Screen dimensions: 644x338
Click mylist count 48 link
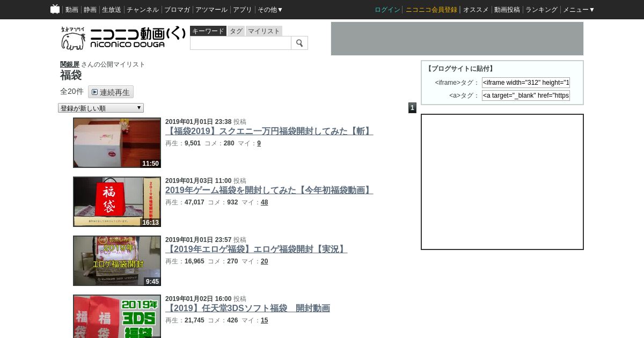point(264,202)
